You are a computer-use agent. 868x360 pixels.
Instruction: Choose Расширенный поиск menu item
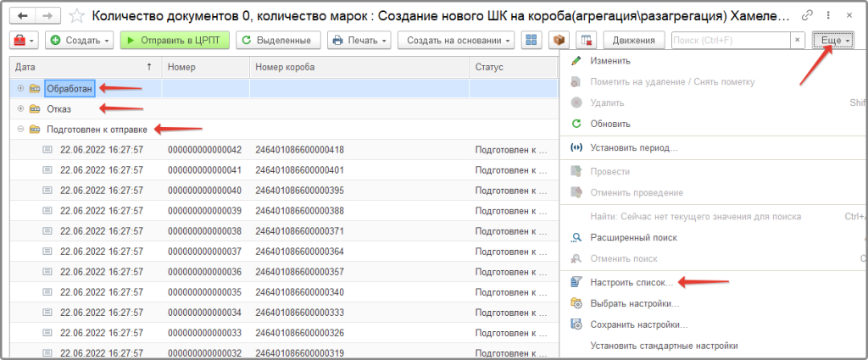tap(634, 237)
